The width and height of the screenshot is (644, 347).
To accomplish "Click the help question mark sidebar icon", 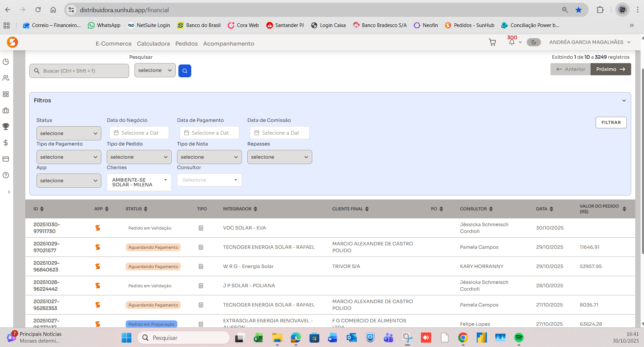I will tap(6, 175).
